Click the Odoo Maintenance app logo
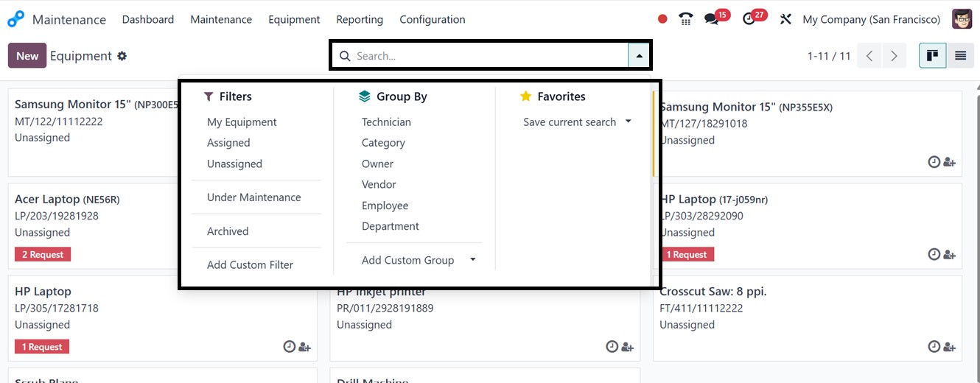The height and width of the screenshot is (383, 980). tap(15, 19)
